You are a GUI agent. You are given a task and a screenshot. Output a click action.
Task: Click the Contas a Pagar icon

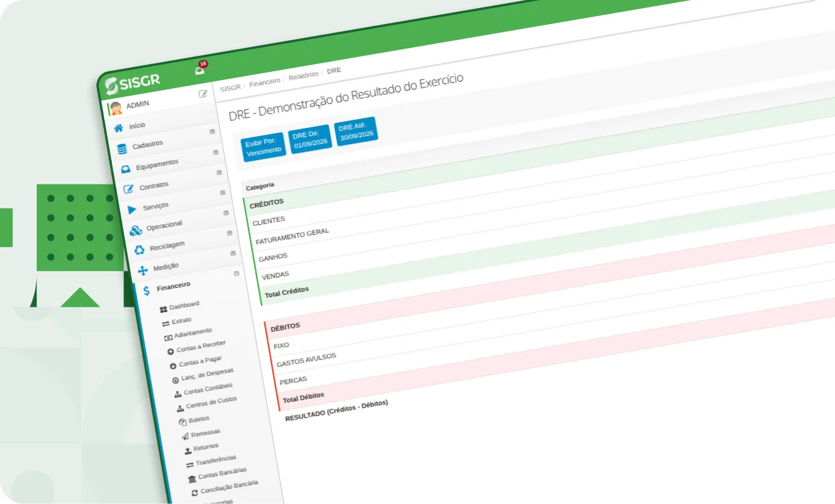pyautogui.click(x=173, y=366)
